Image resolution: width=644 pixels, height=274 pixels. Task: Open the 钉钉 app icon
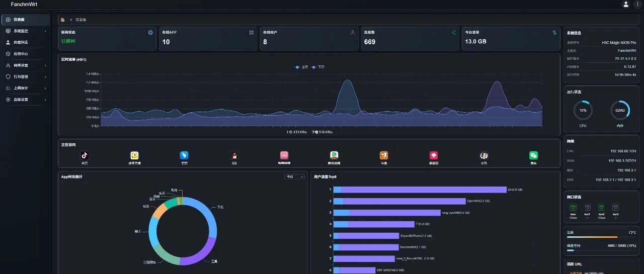pyautogui.click(x=184, y=156)
